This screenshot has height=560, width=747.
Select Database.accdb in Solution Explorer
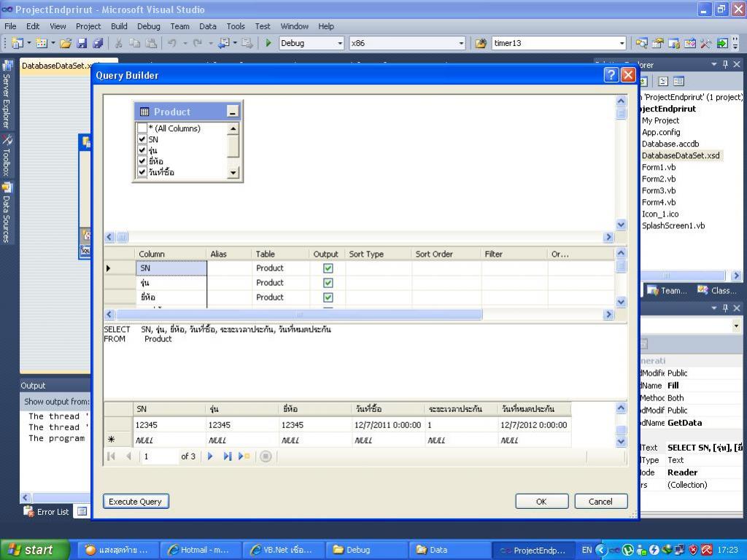(670, 144)
